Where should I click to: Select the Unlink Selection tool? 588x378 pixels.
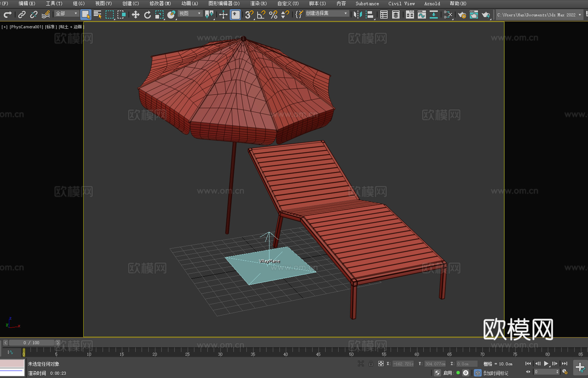(34, 14)
